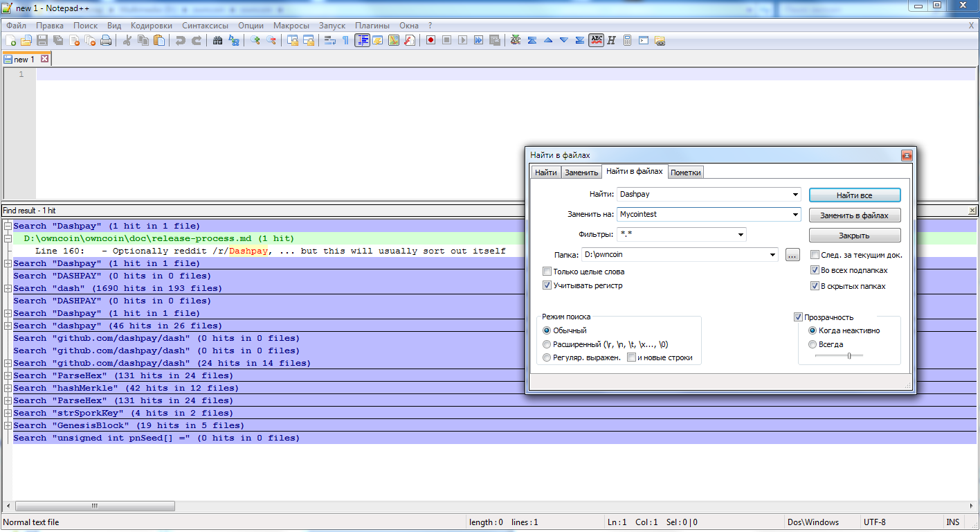Image resolution: width=980 pixels, height=532 pixels.
Task: Toggle 'В скрытых папках' checkbox
Action: click(x=815, y=286)
